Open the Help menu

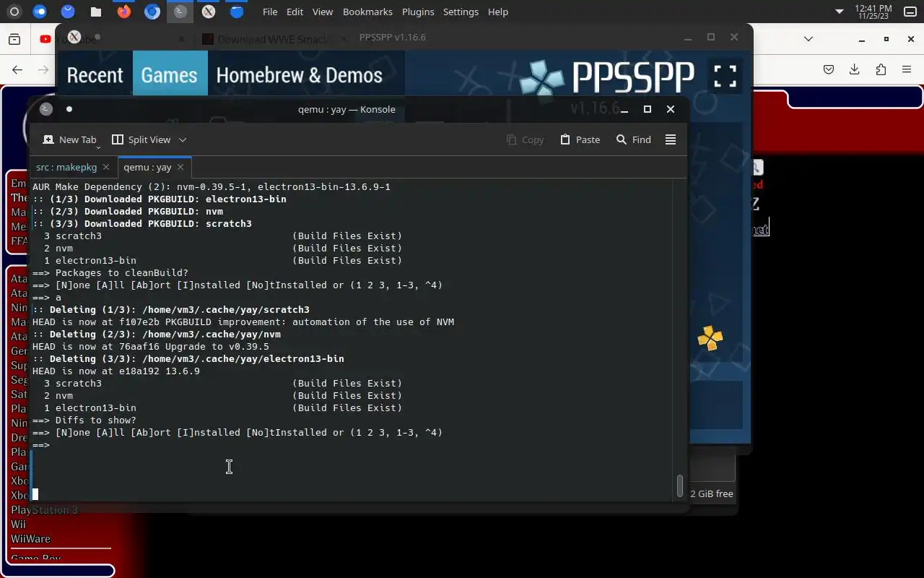tap(498, 12)
